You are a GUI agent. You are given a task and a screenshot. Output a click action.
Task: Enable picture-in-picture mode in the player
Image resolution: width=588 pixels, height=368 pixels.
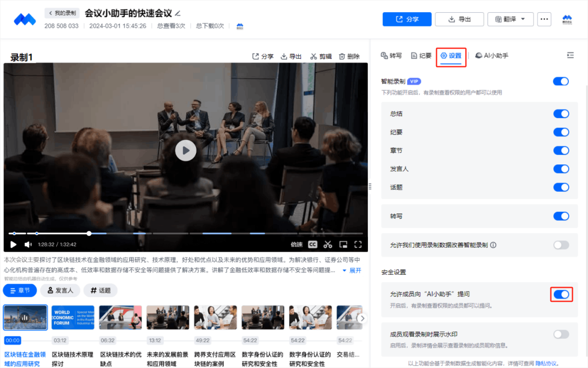coord(343,244)
